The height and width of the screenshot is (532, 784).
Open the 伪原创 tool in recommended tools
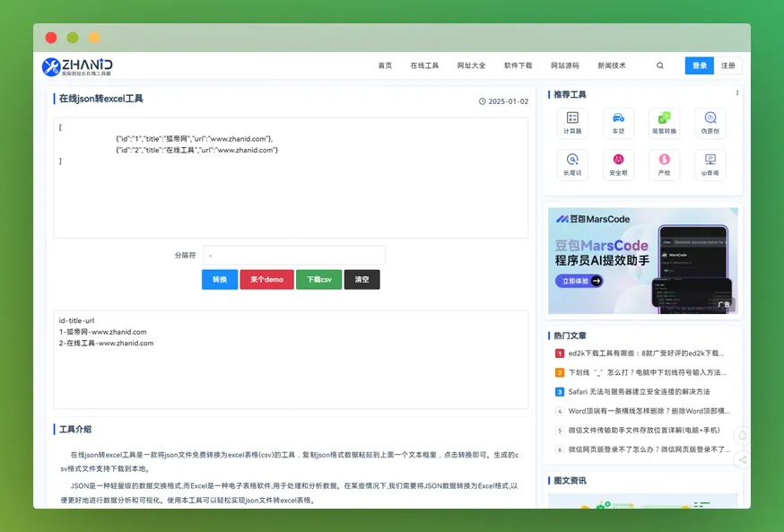(x=710, y=122)
